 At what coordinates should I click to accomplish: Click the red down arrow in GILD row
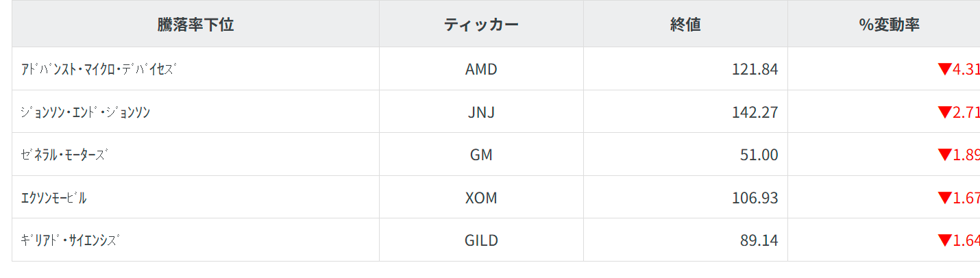(x=945, y=240)
